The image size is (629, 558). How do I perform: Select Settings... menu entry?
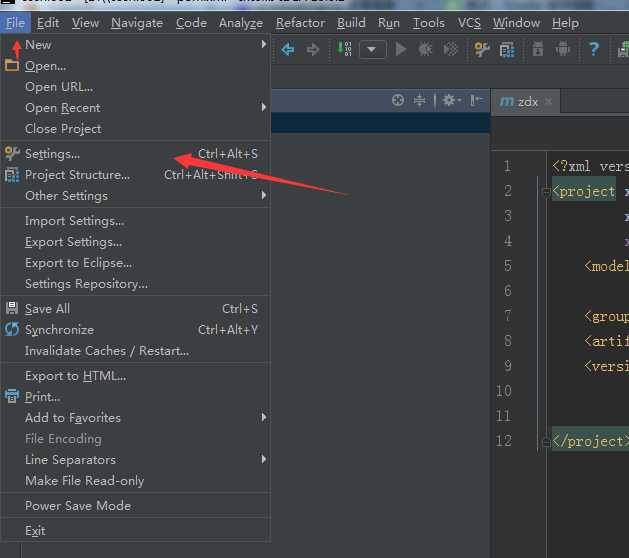[x=135, y=154]
